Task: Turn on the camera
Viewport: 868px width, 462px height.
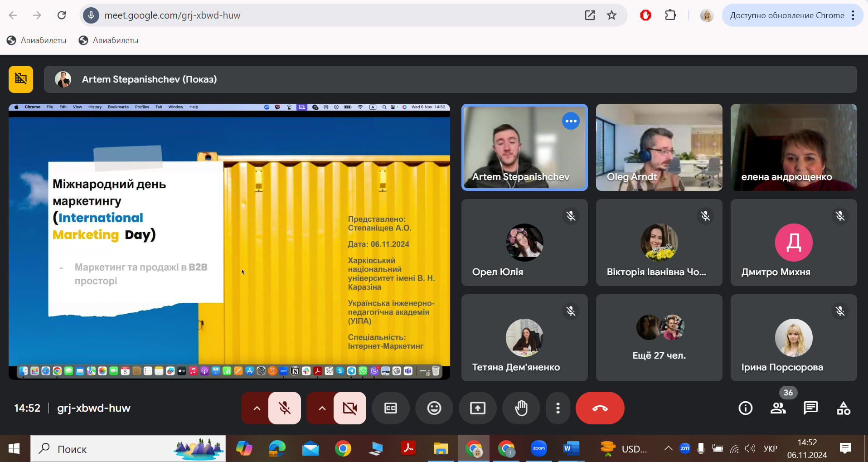Action: (x=349, y=408)
